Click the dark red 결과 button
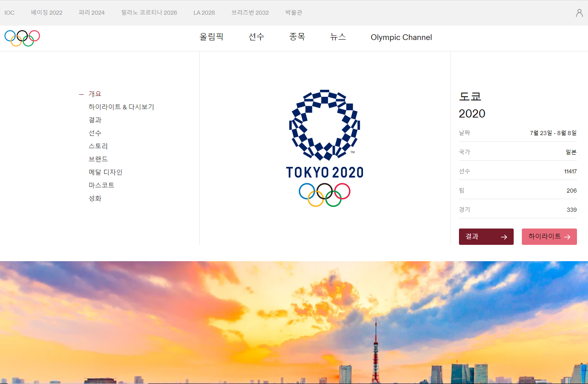Viewport: 588px width, 384px height. [x=486, y=237]
